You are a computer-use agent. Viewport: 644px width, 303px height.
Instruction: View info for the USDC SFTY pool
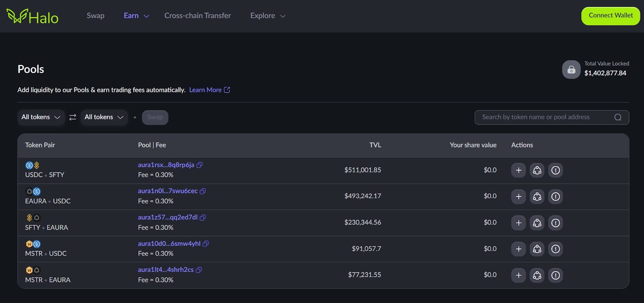[x=555, y=170]
